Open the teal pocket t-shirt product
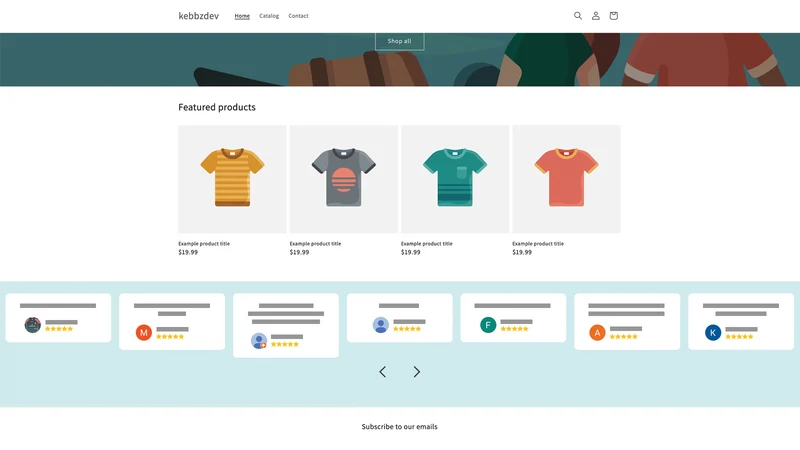Screen dimensions: 800x450 pos(455,179)
